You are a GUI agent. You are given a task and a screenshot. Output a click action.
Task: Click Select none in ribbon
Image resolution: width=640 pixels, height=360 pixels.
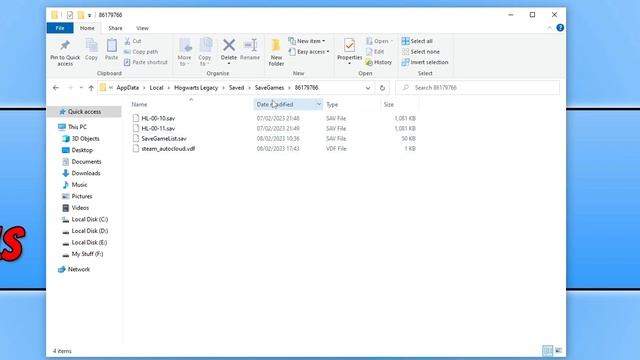pyautogui.click(x=421, y=52)
